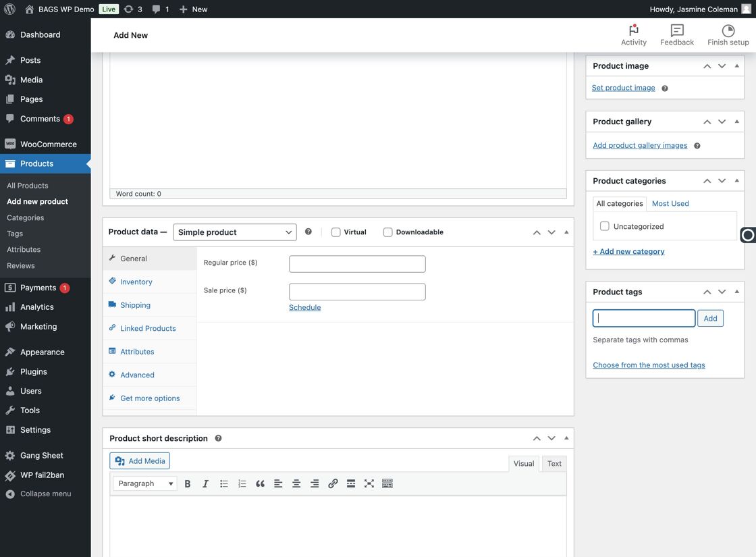The height and width of the screenshot is (557, 756).
Task: Click Schedule sale price link
Action: point(304,307)
